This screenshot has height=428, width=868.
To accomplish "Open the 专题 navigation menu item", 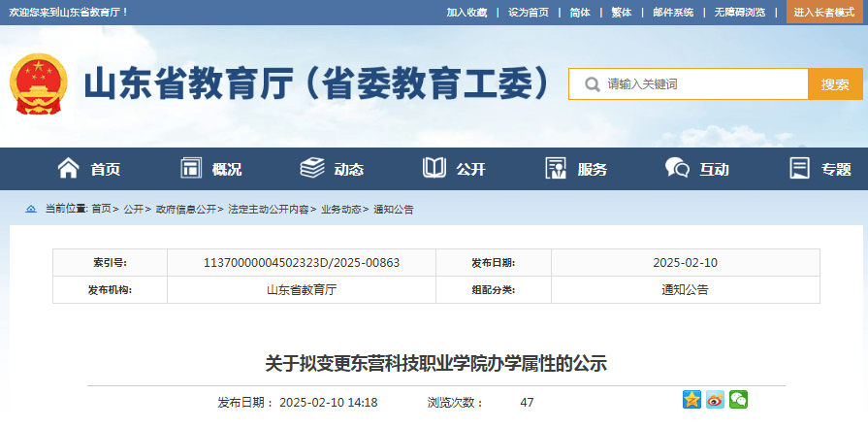I will (836, 170).
